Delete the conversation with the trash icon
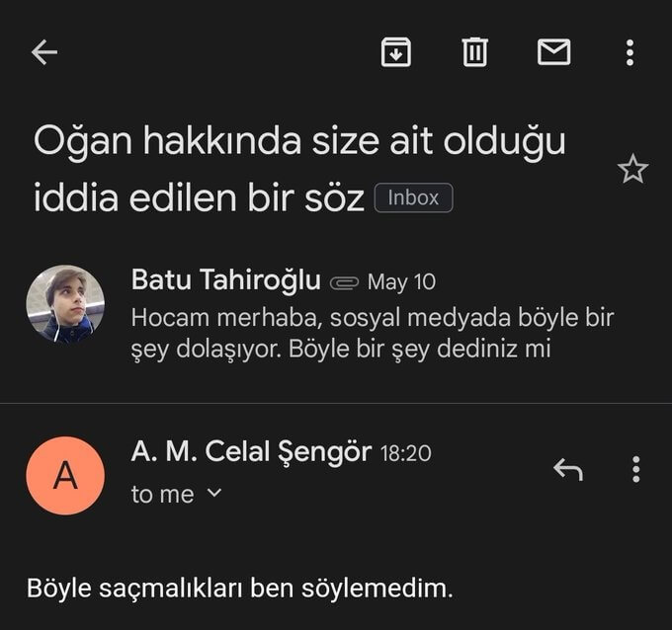The image size is (672, 630). (475, 52)
